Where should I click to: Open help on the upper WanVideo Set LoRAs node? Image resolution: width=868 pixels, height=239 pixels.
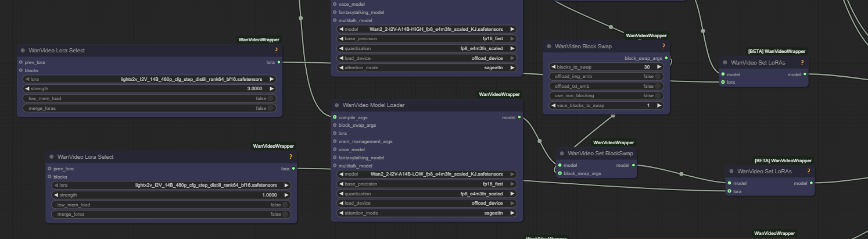tap(802, 62)
